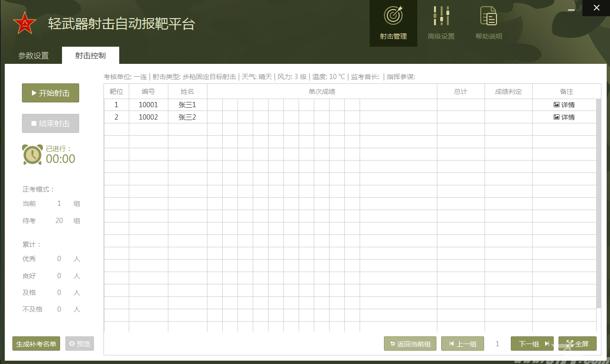Click 返回当前组 button
610x364 pixels.
(410, 344)
